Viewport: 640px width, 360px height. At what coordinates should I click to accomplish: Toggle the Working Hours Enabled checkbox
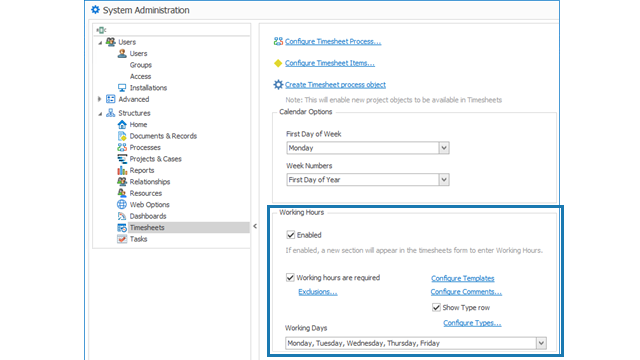tap(291, 235)
